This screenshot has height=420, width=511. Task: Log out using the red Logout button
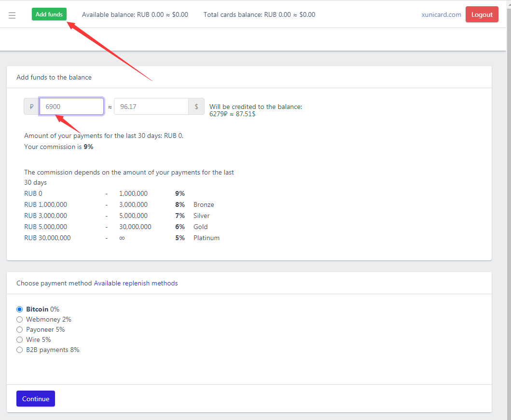coord(482,14)
